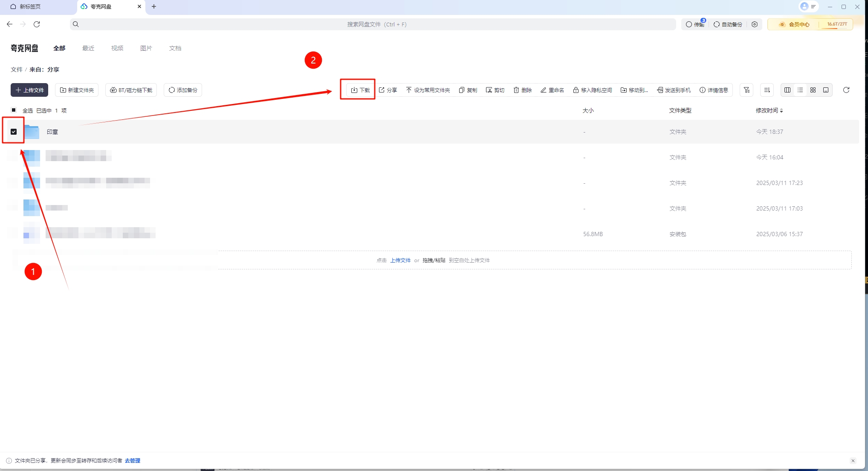Open the filter options dropdown
The image size is (868, 471).
(746, 90)
